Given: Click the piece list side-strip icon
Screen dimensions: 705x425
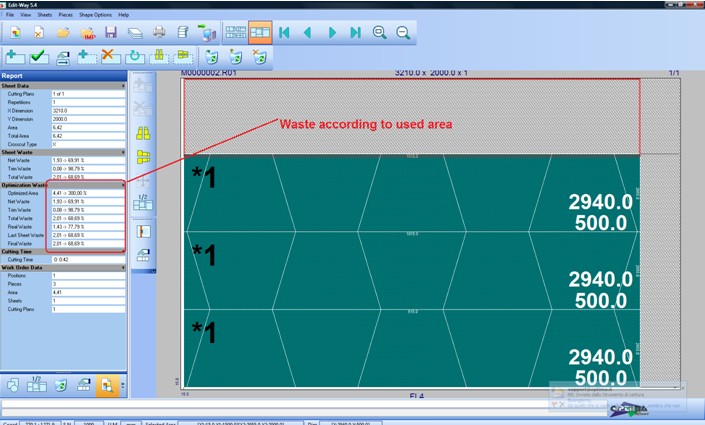Looking at the screenshot, I should [143, 255].
